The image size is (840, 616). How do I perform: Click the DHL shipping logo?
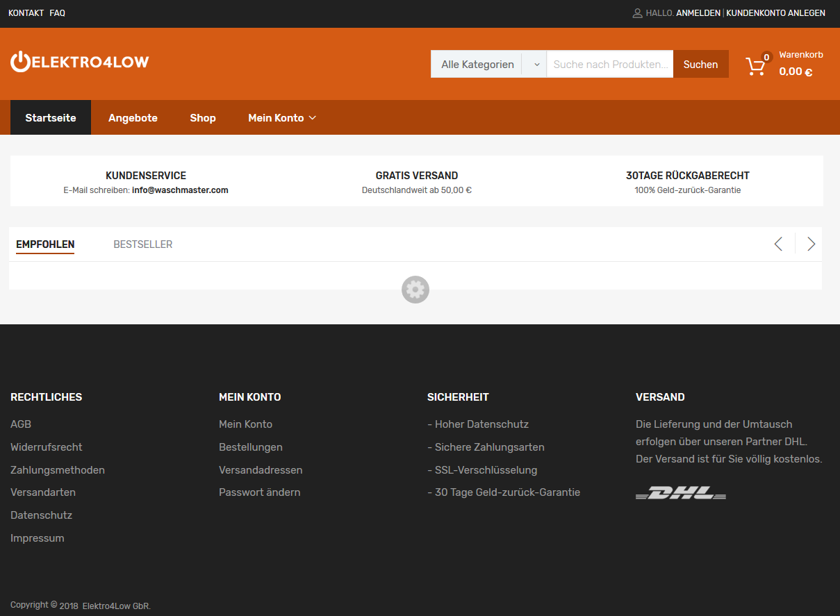click(x=680, y=493)
